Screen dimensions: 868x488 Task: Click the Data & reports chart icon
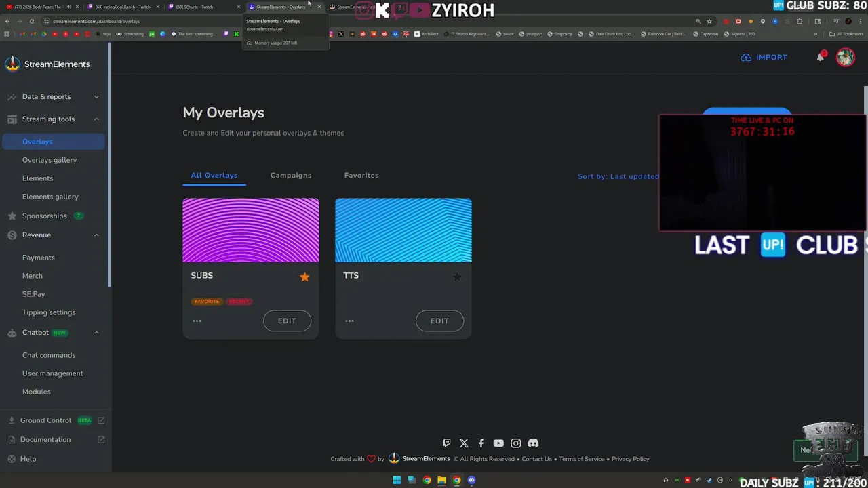[12, 97]
